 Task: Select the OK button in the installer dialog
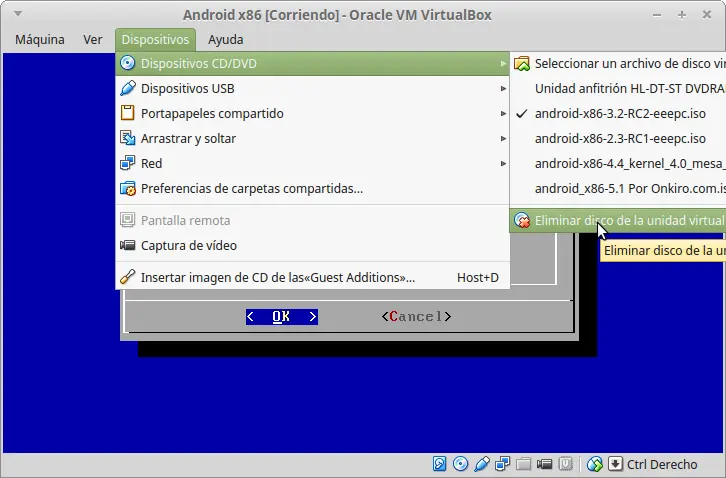pyautogui.click(x=282, y=316)
